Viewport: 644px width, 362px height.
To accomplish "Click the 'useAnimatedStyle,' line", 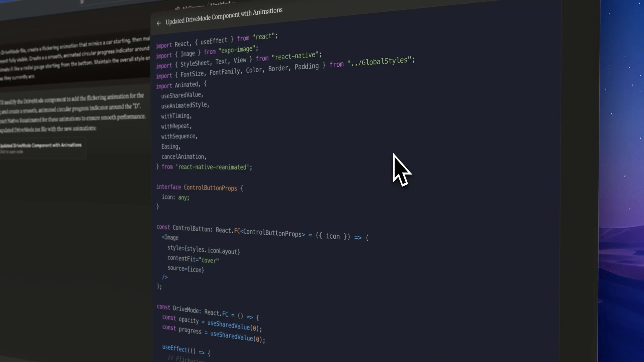I will [185, 105].
